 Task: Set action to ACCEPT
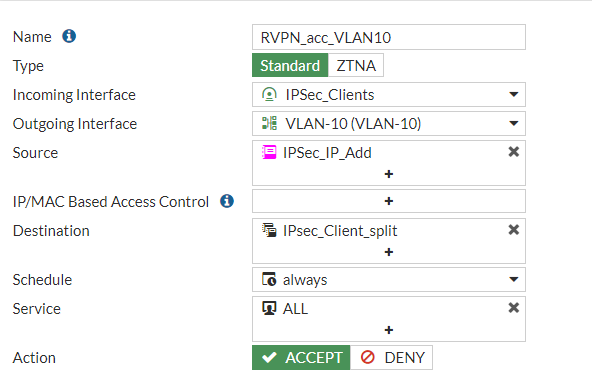[301, 357]
